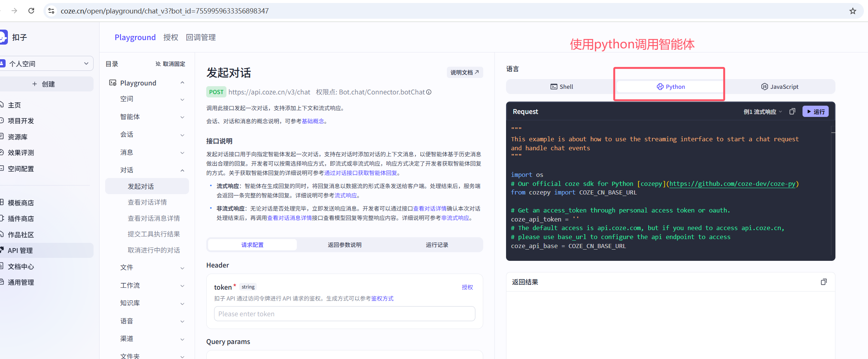Expand the 语音 section
The width and height of the screenshot is (868, 359).
coord(182,321)
